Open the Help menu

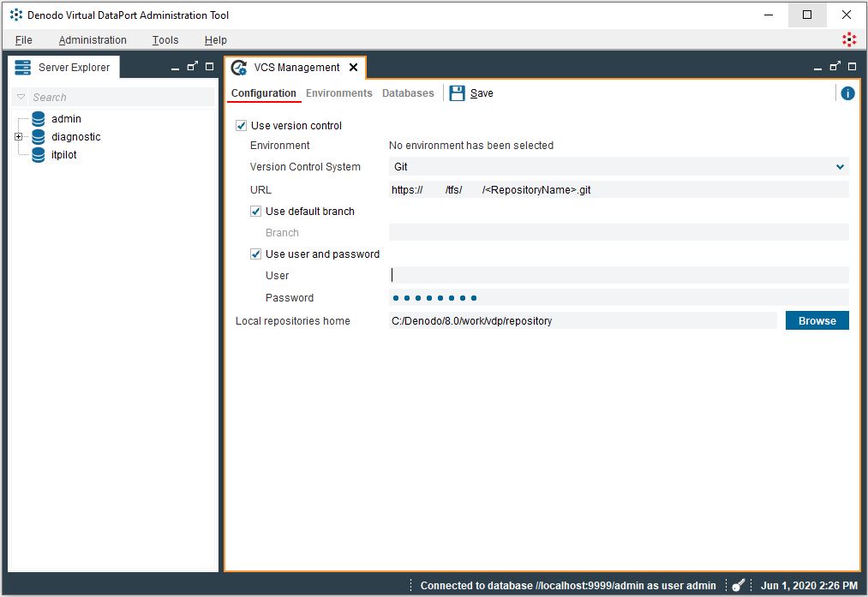coord(215,40)
